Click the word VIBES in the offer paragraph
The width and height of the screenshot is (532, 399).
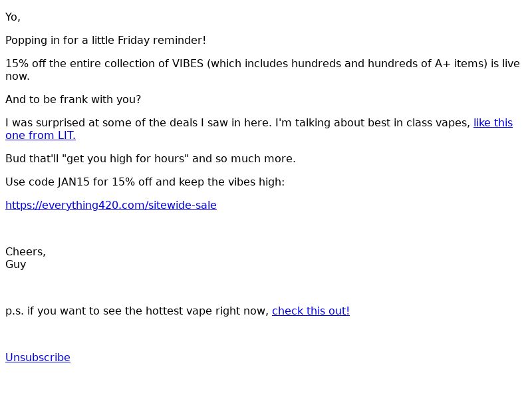coord(188,64)
